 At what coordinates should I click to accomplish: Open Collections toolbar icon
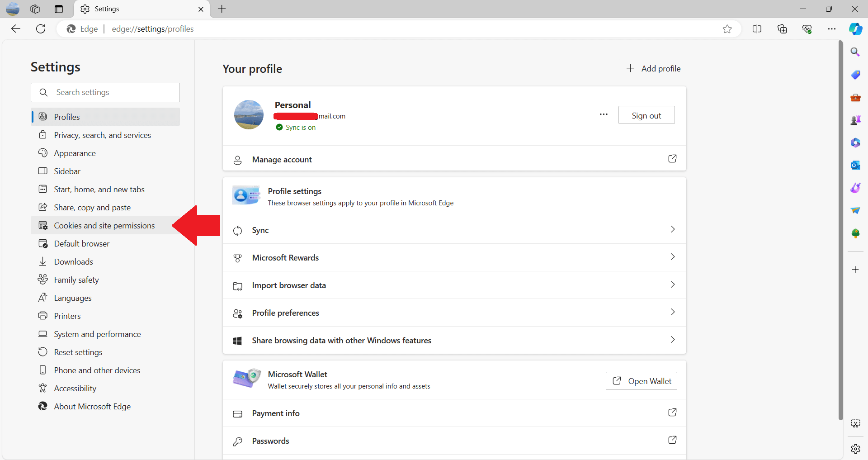point(782,29)
